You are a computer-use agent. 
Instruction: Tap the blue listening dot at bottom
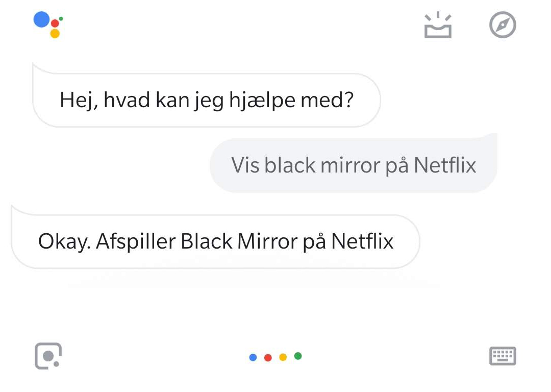click(253, 357)
